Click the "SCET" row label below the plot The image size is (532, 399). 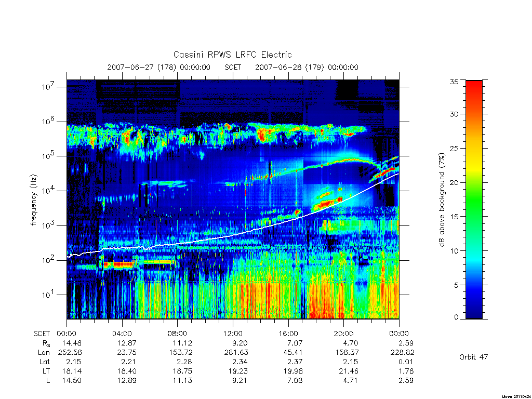[x=42, y=334]
